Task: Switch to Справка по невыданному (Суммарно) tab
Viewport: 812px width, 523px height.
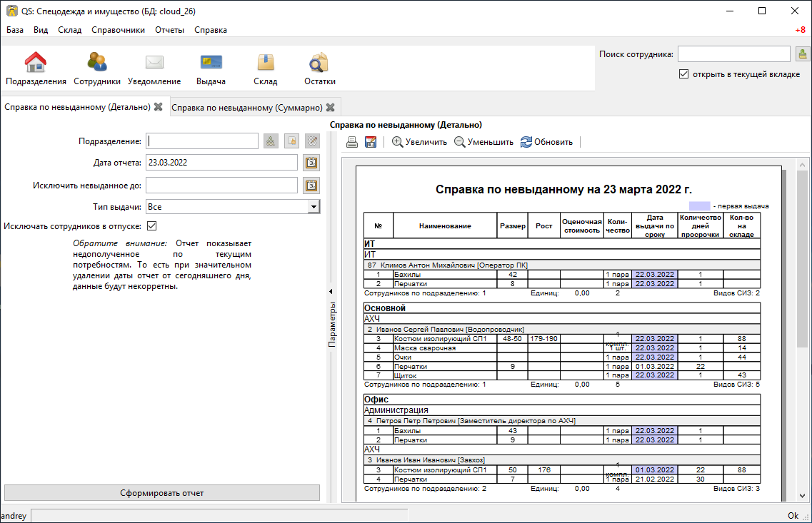Action: point(247,108)
